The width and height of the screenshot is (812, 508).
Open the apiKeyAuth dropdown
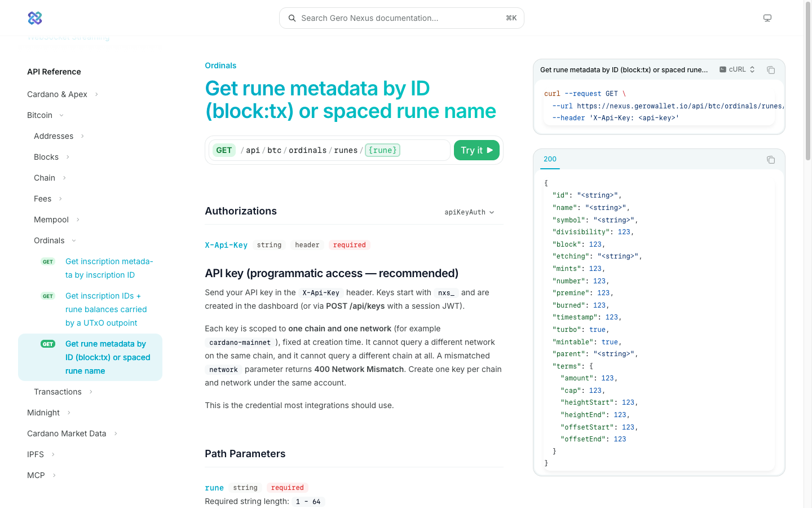click(x=469, y=212)
